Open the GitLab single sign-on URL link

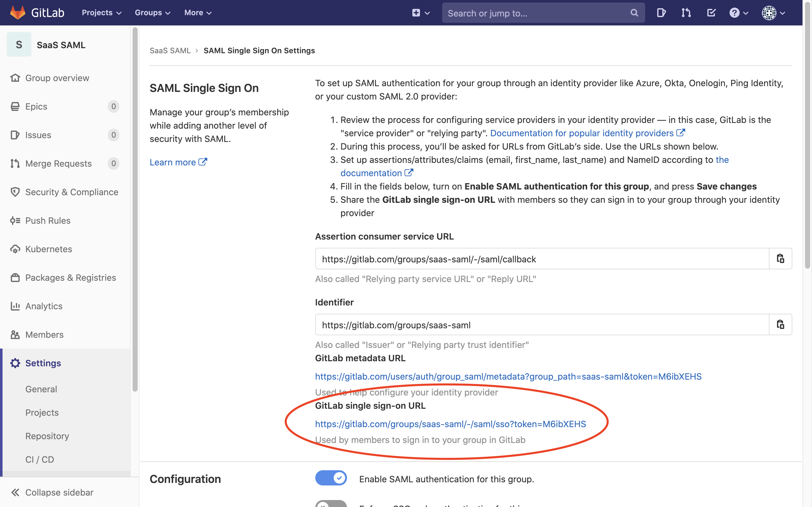450,424
